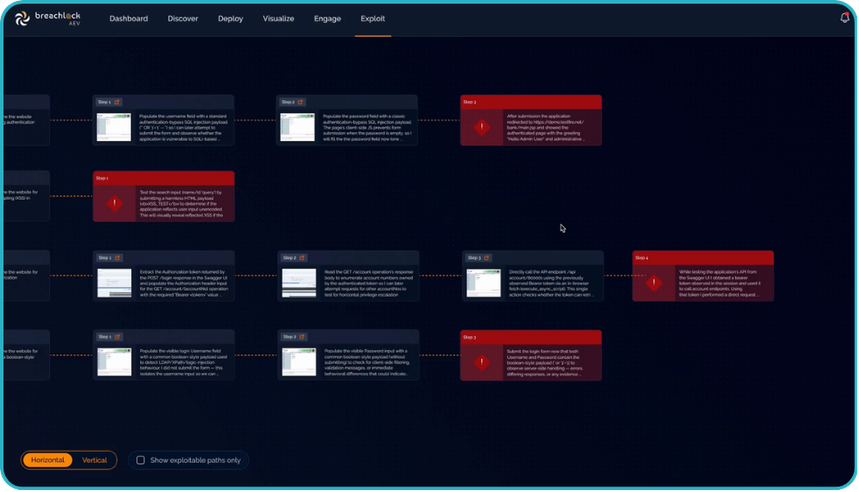859x492 pixels.
Task: Click the BreachLock AEV logo
Action: [x=48, y=19]
